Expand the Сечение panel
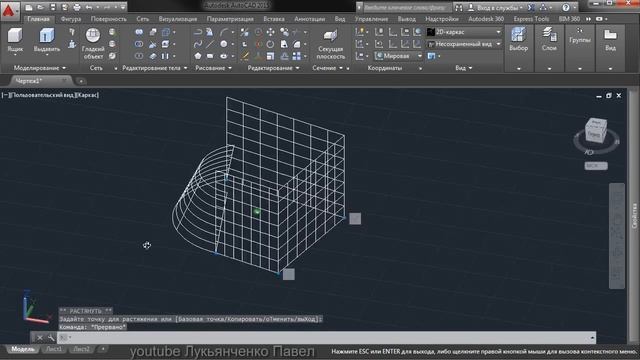 point(328,68)
